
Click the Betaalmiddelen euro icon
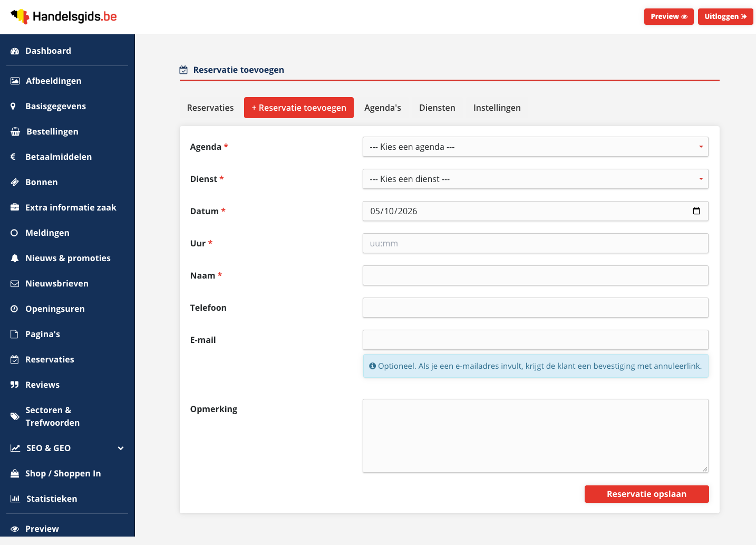(x=13, y=157)
